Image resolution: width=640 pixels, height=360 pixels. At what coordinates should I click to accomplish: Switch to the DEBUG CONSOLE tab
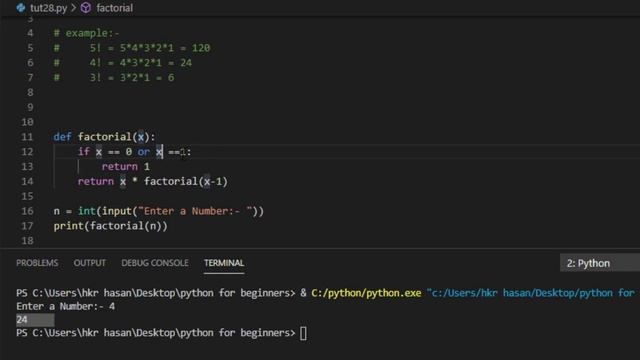click(x=155, y=263)
